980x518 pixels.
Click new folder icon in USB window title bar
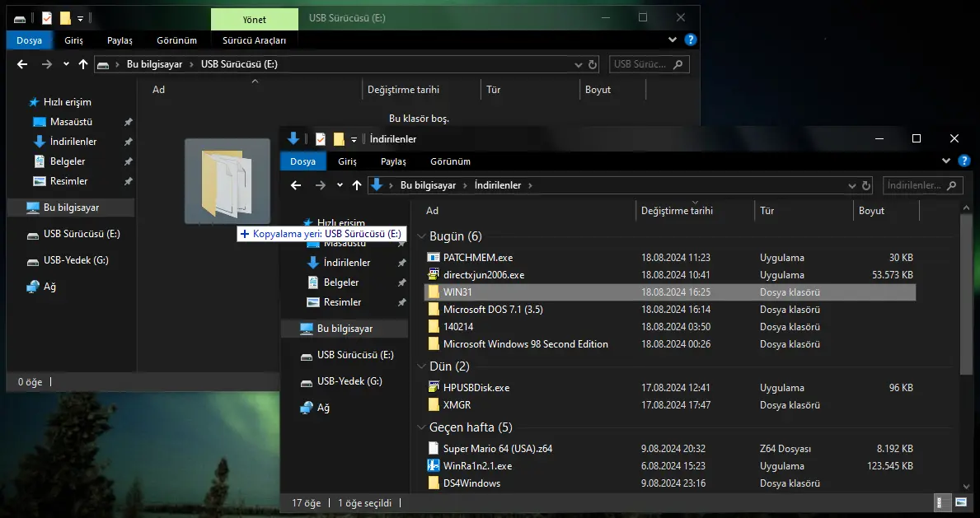coord(65,18)
